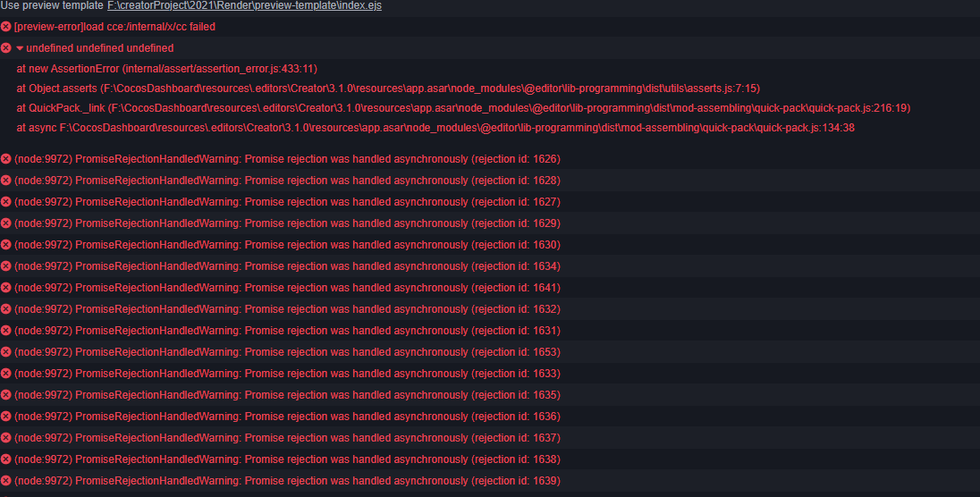Select the warning text with rejection id 1638

[x=287, y=459]
